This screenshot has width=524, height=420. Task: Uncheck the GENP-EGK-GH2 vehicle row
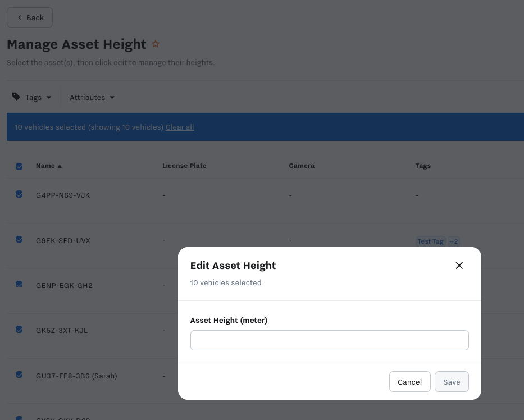[x=19, y=284]
